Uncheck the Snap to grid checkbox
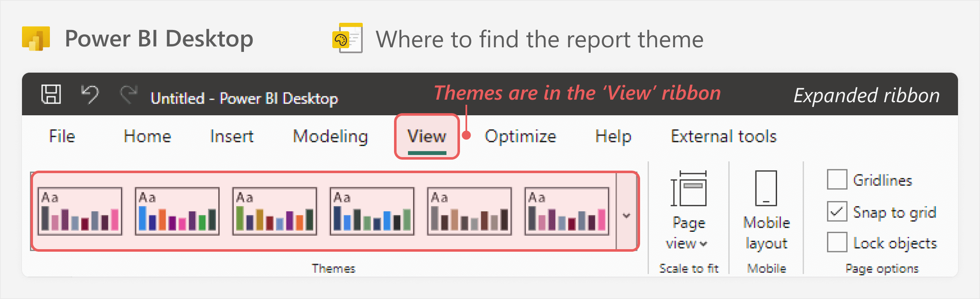This screenshot has height=299, width=980. 837,211
